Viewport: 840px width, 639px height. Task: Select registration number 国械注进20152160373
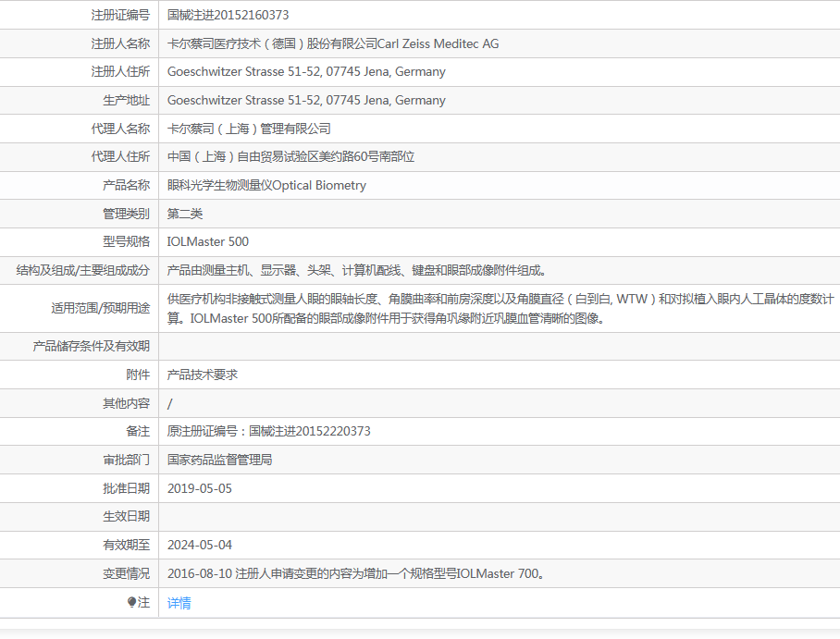click(x=229, y=15)
